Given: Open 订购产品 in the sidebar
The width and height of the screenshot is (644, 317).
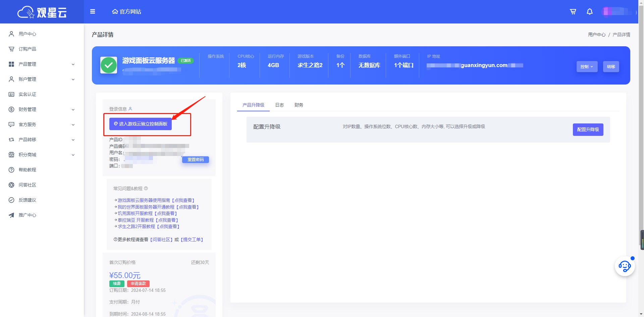Looking at the screenshot, I should point(28,49).
